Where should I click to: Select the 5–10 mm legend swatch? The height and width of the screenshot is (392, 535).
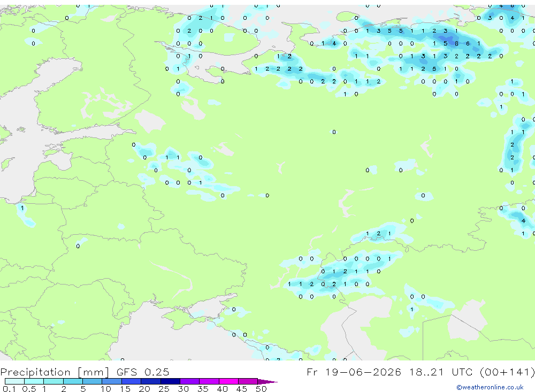click(93, 381)
